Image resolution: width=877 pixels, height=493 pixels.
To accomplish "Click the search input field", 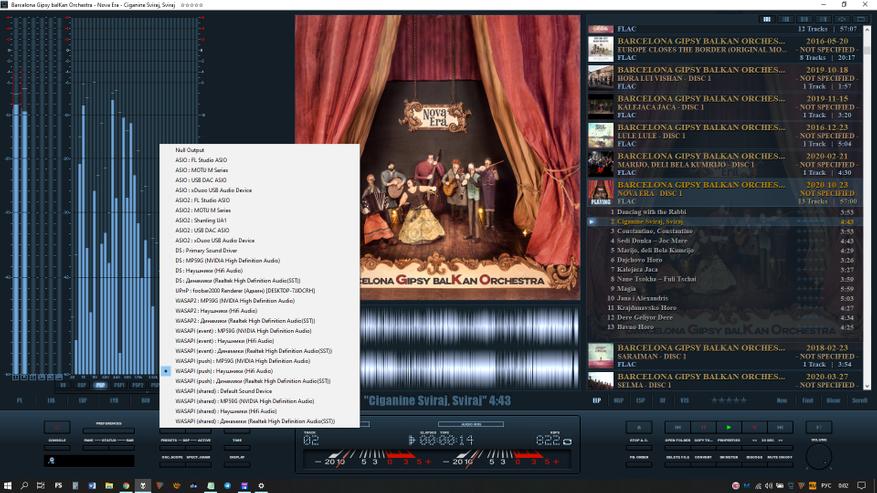I will pyautogui.click(x=89, y=461).
